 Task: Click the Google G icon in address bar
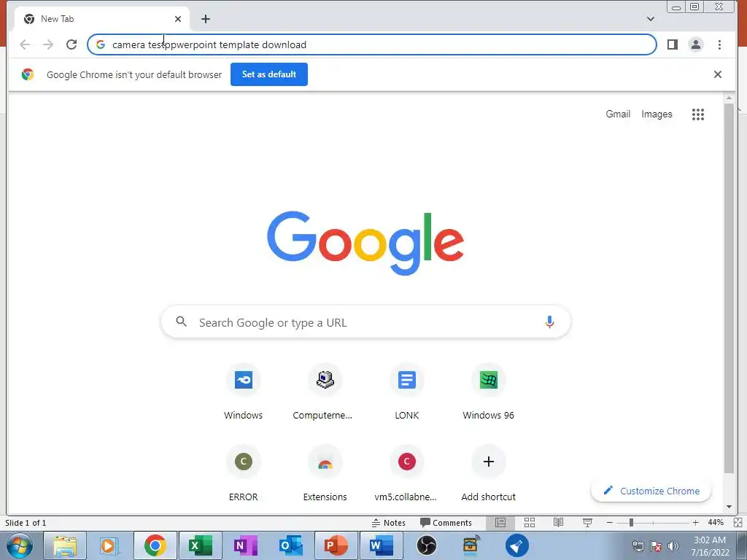point(101,44)
